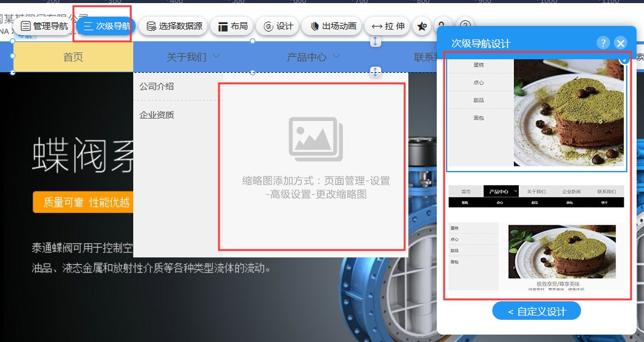644x342 pixels.
Task: Select the 产品中心 navigation item
Action: (x=307, y=57)
